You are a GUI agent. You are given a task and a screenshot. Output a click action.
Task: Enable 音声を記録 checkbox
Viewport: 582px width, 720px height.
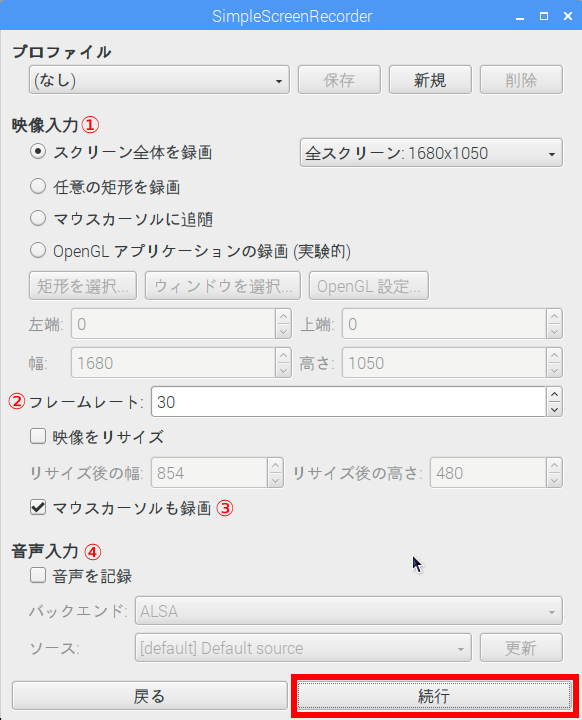point(38,575)
